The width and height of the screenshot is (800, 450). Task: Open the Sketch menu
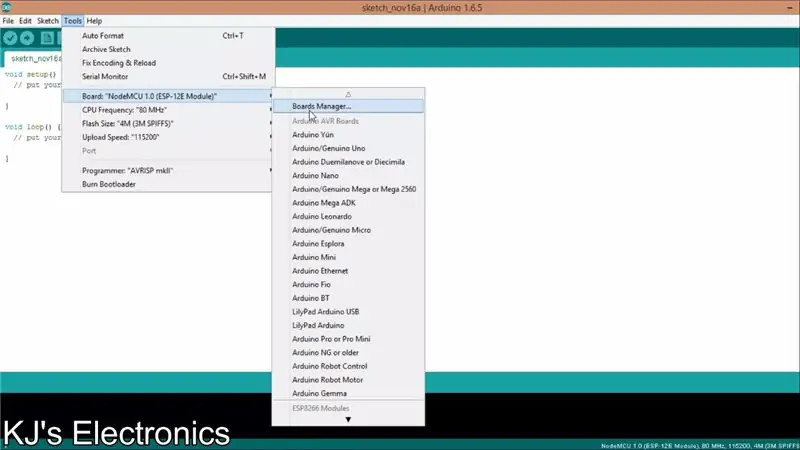pos(47,21)
